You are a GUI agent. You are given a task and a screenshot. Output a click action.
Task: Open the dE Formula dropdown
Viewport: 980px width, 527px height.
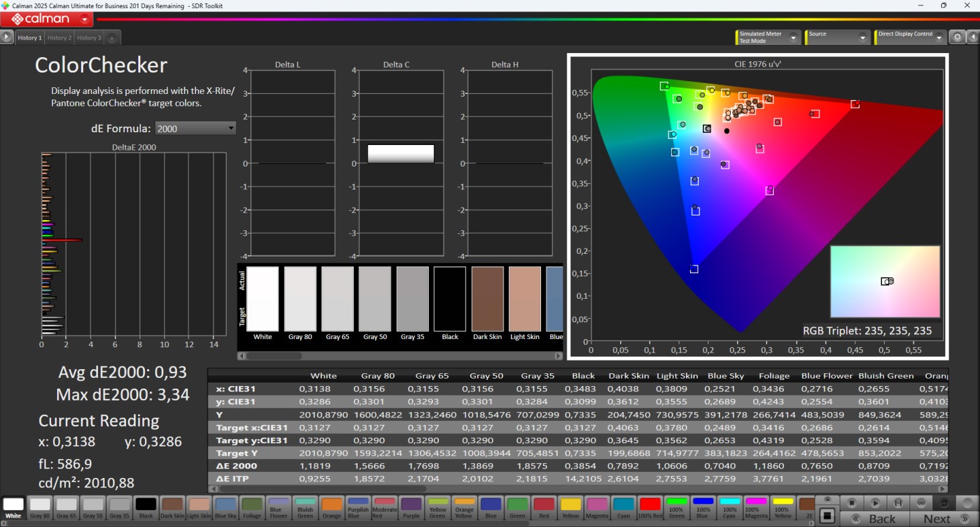coord(195,128)
